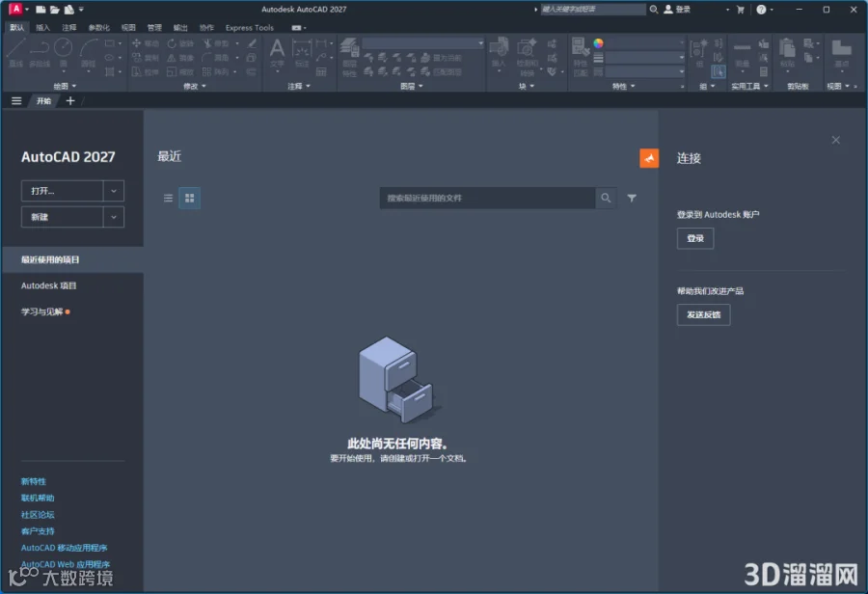Click the 登录 button under Autodesk account
The image size is (868, 594).
pos(695,238)
